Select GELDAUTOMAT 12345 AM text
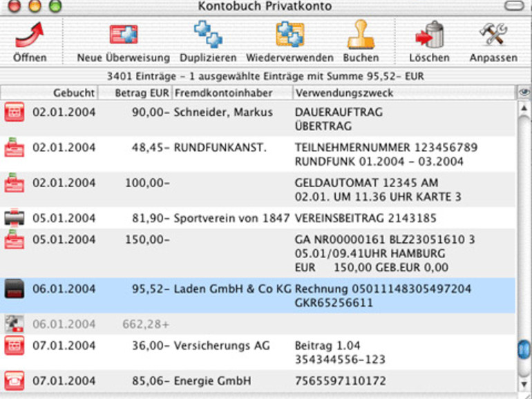Image resolution: width=532 pixels, height=399 pixels. click(366, 183)
